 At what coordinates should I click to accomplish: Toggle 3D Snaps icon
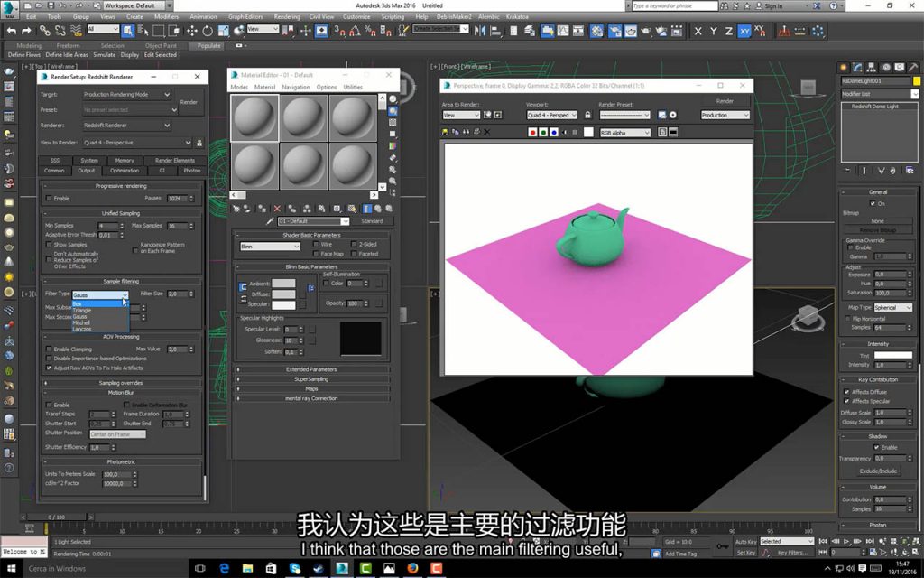(340, 31)
